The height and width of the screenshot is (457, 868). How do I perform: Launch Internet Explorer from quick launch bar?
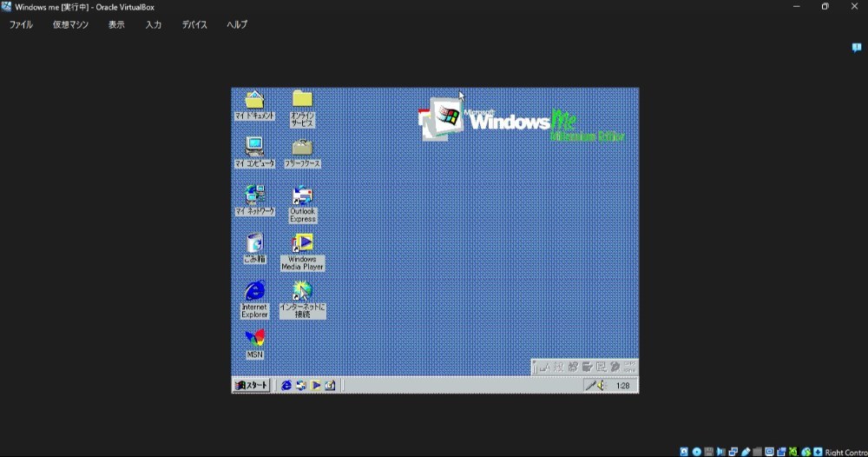(x=286, y=385)
